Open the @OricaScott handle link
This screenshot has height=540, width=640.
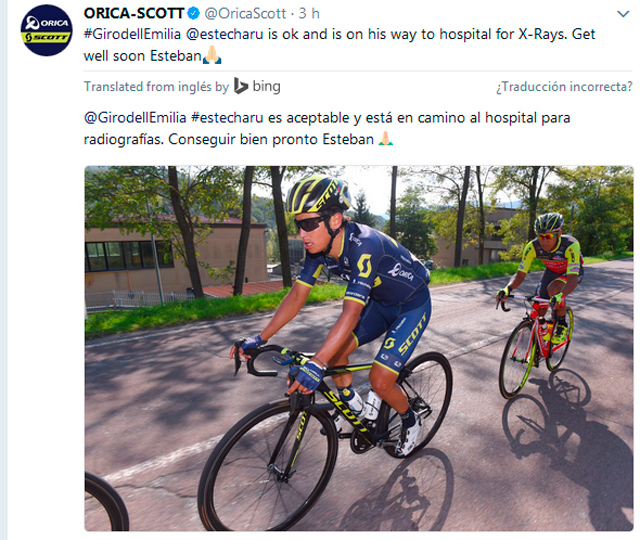coord(245,13)
